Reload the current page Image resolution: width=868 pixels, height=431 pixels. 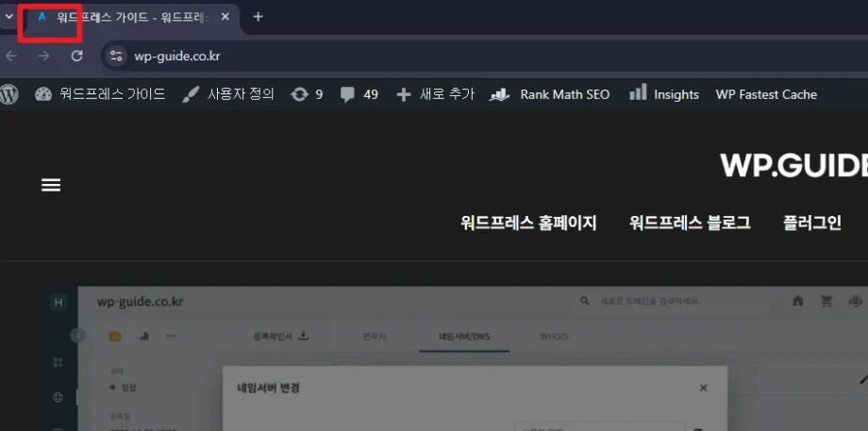(x=77, y=56)
